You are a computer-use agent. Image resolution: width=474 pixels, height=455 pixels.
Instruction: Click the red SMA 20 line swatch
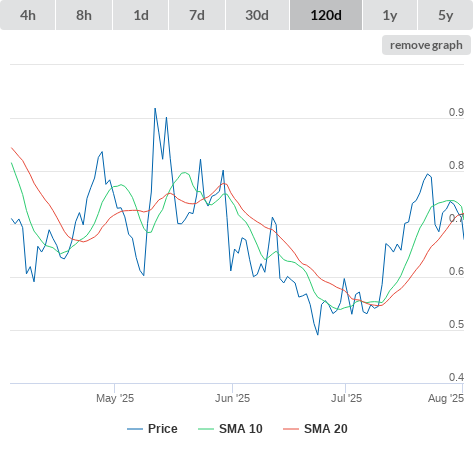(x=291, y=429)
